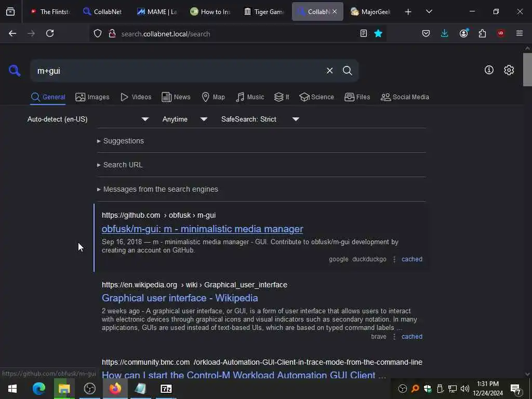Open the more-options dots on Wikipedia result
This screenshot has height=399, width=532.
(x=394, y=337)
